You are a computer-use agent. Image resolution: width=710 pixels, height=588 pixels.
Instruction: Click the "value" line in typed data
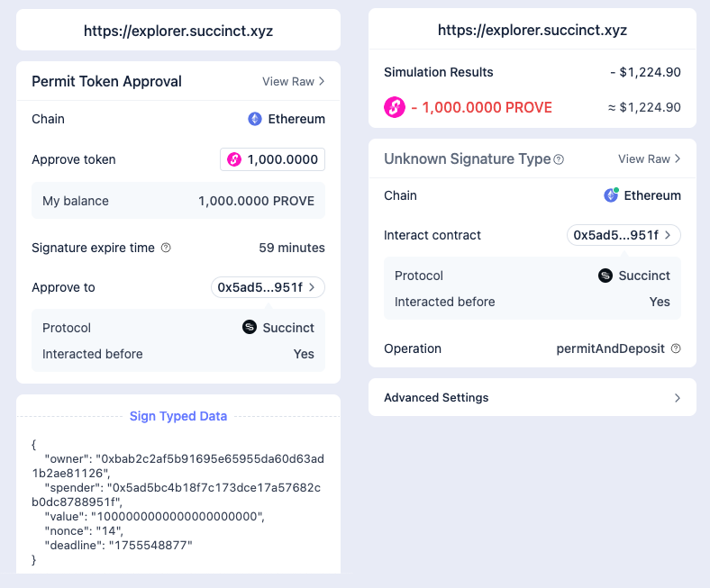154,516
